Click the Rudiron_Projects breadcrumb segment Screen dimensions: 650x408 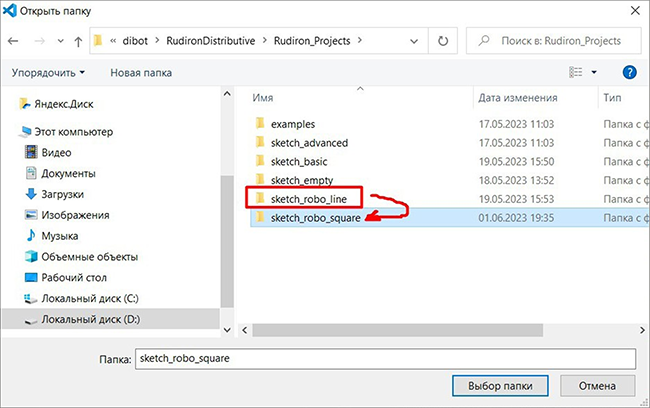312,41
